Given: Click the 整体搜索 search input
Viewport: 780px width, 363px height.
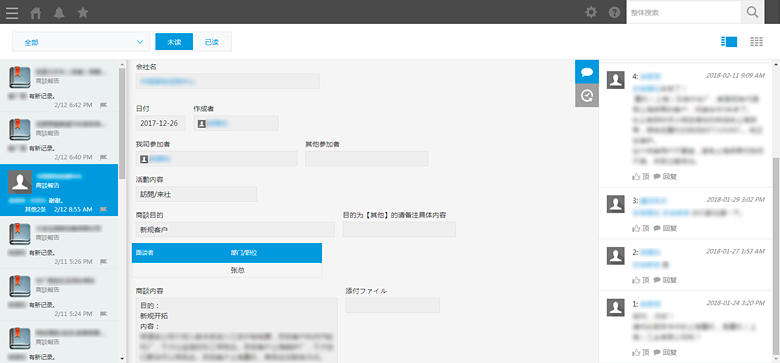Looking at the screenshot, I should coord(683,12).
